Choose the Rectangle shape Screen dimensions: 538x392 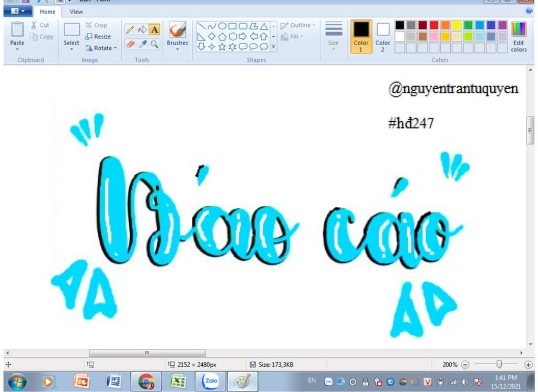233,26
